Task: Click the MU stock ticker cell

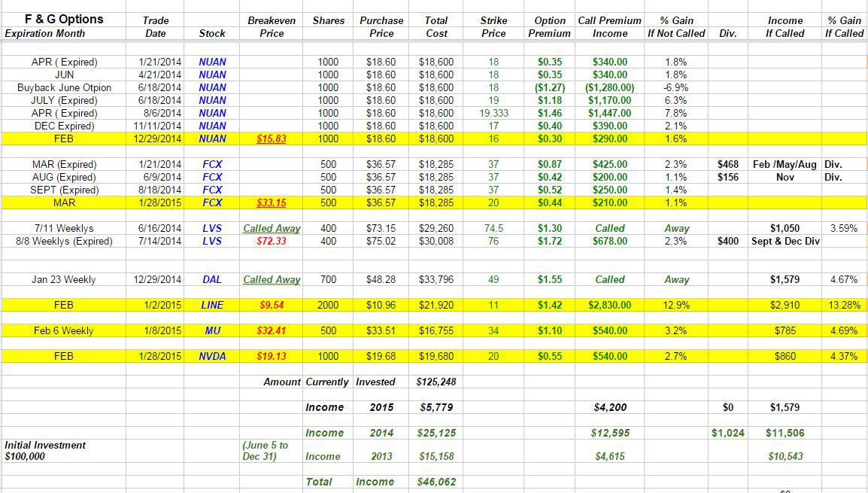Action: (x=213, y=330)
